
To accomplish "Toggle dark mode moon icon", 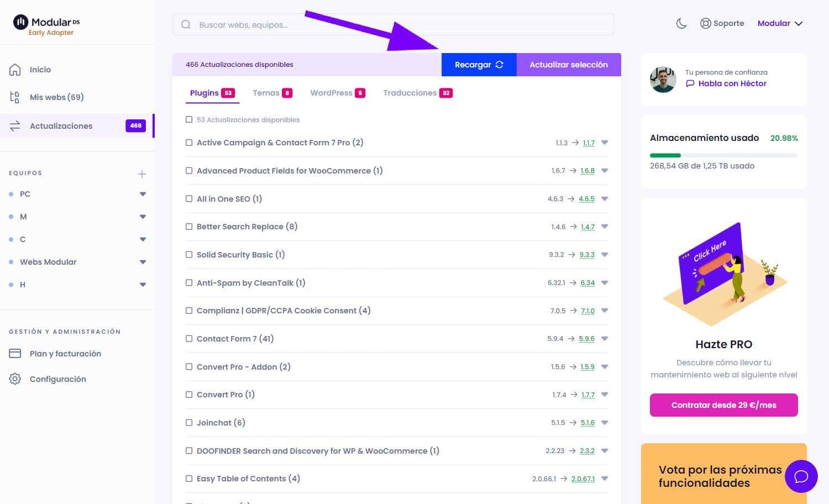I will click(681, 23).
